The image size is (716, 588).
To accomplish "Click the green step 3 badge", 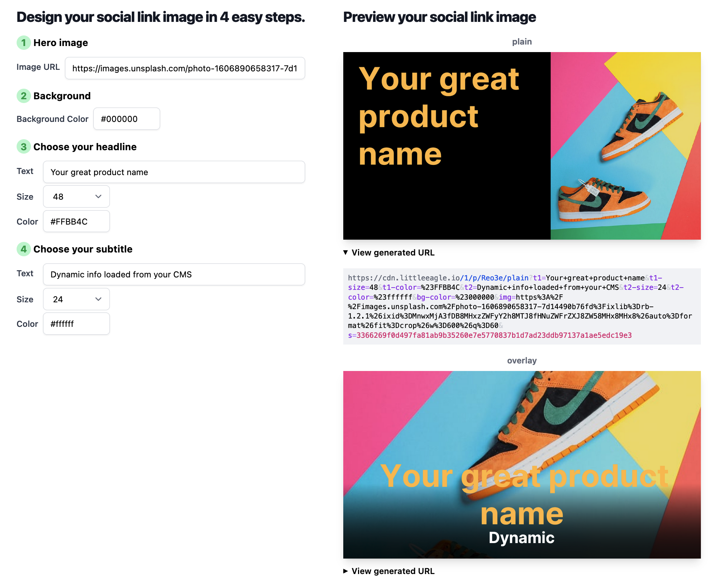I will [23, 147].
